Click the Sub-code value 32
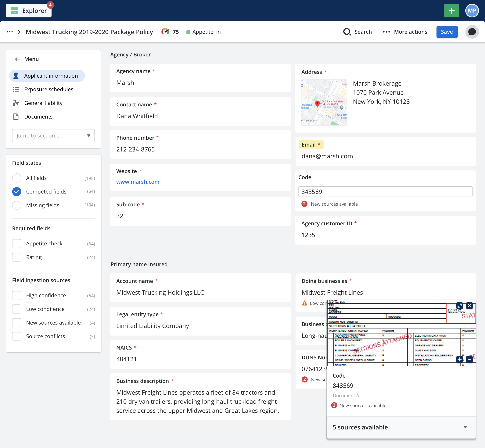 [120, 216]
